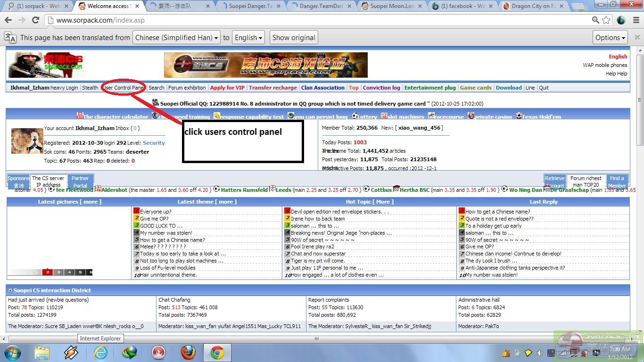The height and width of the screenshot is (362, 644).
Task: Expand the translation Options dropdown
Action: tap(610, 38)
